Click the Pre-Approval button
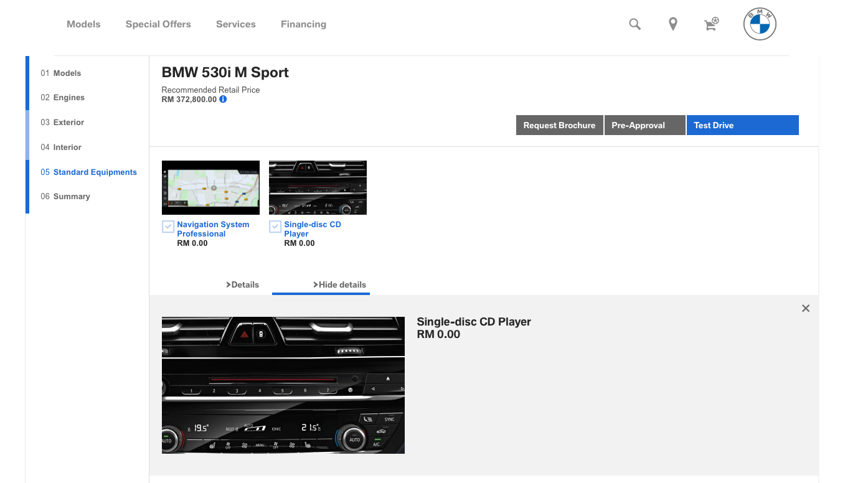Image resolution: width=868 pixels, height=483 pixels. point(645,125)
